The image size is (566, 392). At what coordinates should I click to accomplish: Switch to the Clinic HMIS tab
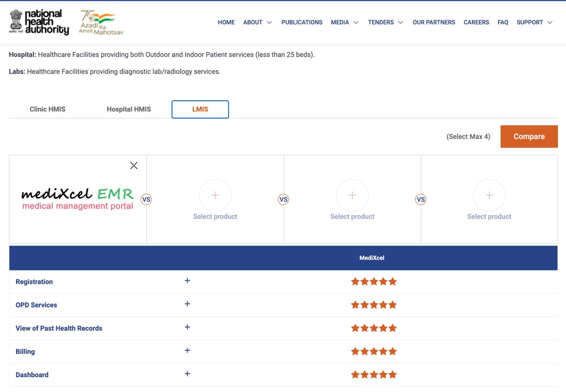[x=48, y=109]
